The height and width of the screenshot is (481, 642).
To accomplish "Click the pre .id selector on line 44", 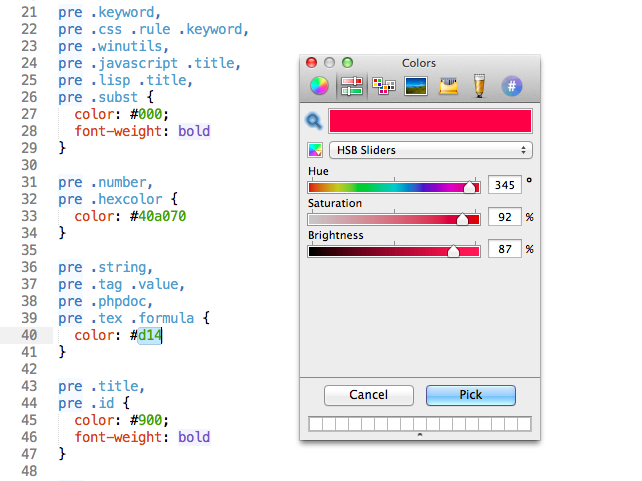I will tap(86, 403).
